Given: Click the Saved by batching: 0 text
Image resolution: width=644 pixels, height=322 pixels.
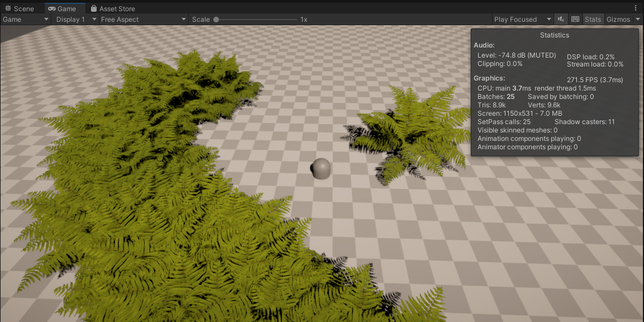Looking at the screenshot, I should tap(561, 97).
